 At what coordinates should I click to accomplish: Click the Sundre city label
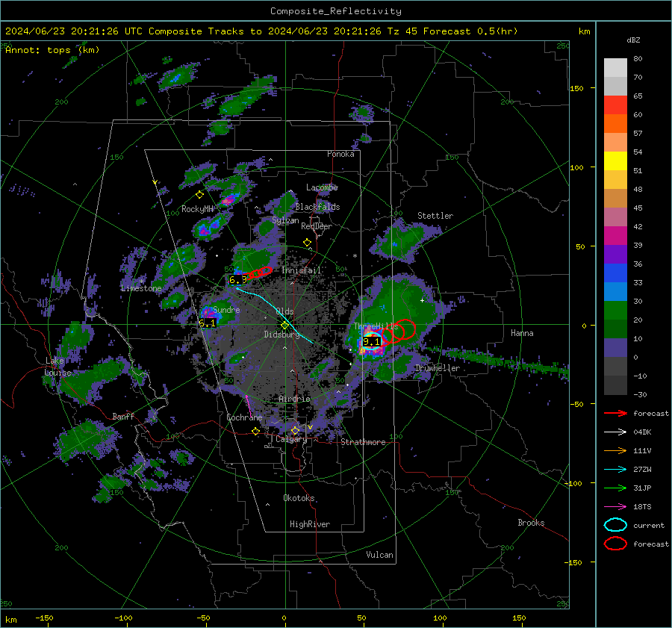point(226,309)
